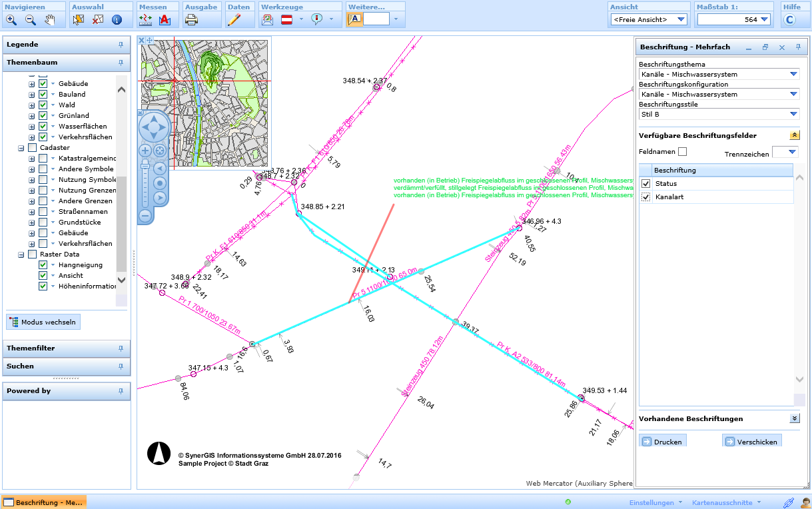Select the measure distance ruler tool
The width and height of the screenshot is (812, 509).
[146, 19]
